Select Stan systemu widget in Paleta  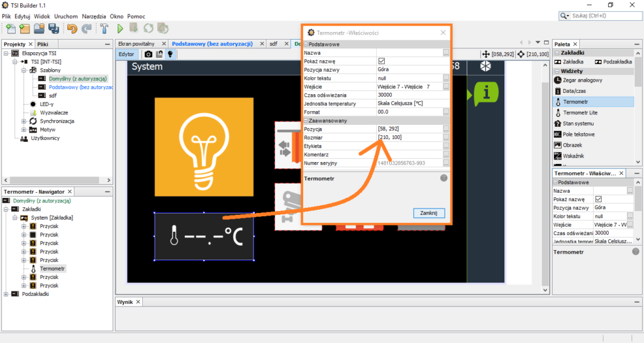point(574,124)
